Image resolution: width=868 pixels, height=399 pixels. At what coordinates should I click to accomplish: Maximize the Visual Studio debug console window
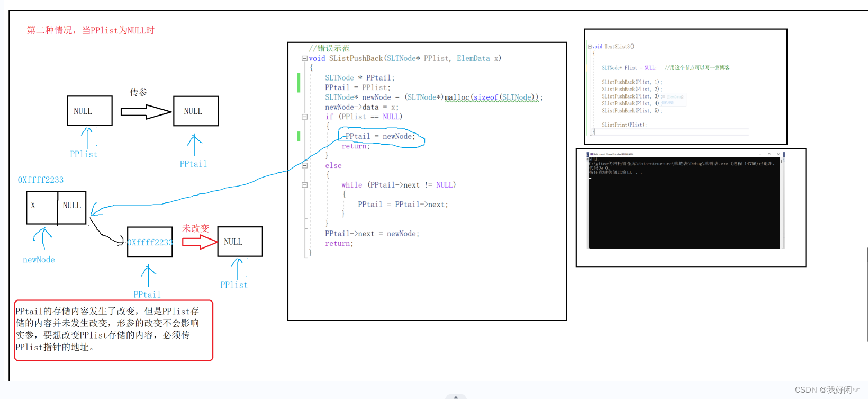pos(769,154)
